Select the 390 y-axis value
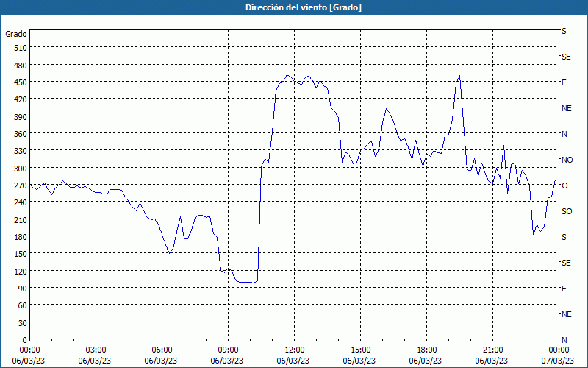588x368 pixels. click(x=21, y=117)
